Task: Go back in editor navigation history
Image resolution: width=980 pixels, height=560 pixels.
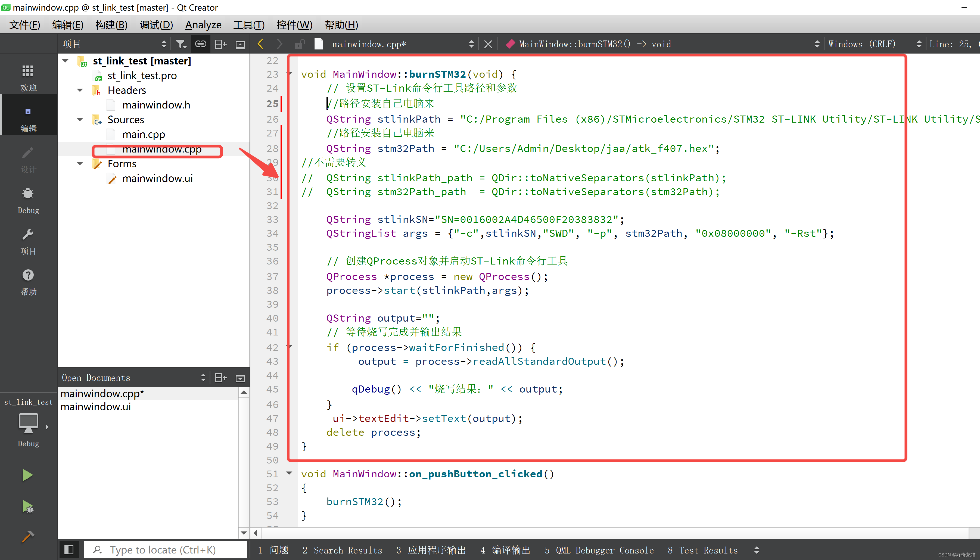Action: 261,44
